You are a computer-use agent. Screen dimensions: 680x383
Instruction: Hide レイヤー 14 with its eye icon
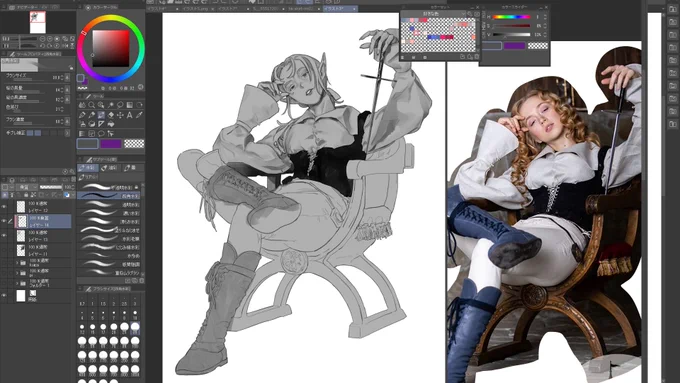click(x=4, y=221)
